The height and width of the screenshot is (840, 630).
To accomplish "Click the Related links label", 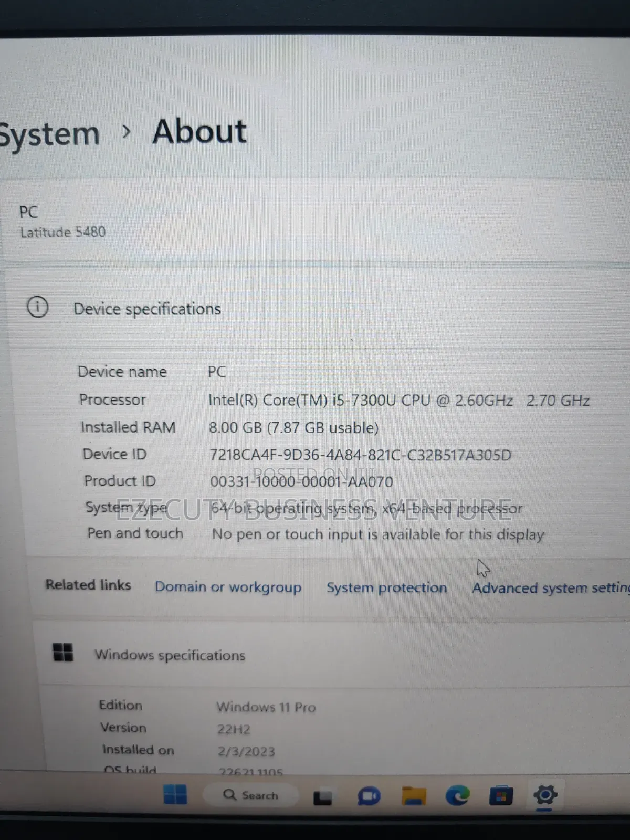I will click(88, 585).
